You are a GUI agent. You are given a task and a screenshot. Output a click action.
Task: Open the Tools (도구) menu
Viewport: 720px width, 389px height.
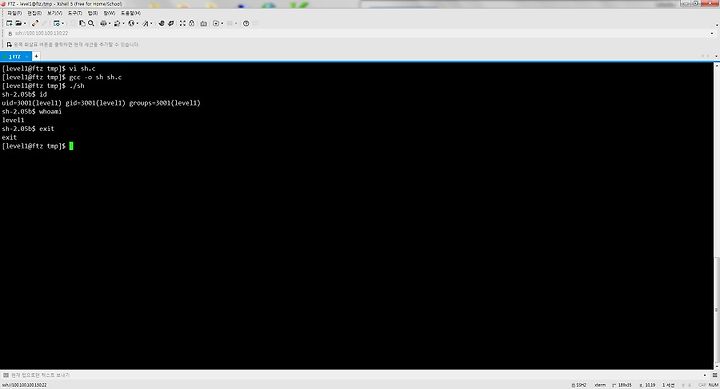point(75,13)
